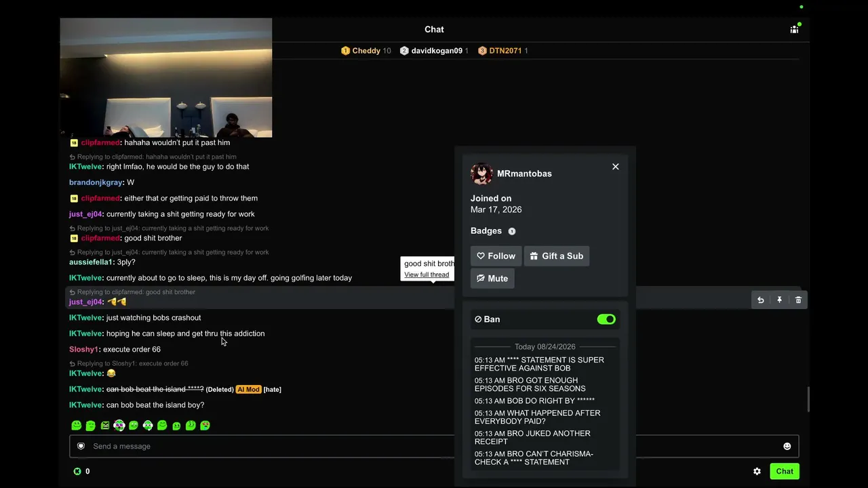This screenshot has width=868, height=488.
Task: Click the Send a message input field
Action: 434,446
